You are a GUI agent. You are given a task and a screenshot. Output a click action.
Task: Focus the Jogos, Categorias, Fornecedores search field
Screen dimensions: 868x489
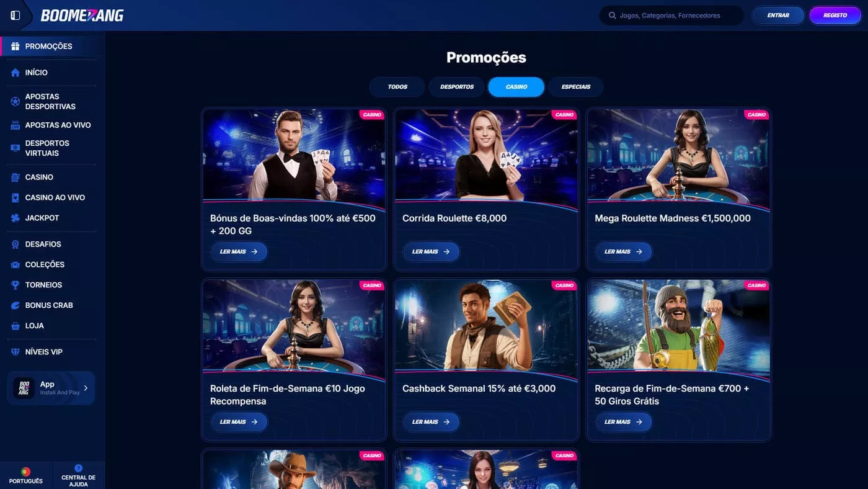click(671, 16)
